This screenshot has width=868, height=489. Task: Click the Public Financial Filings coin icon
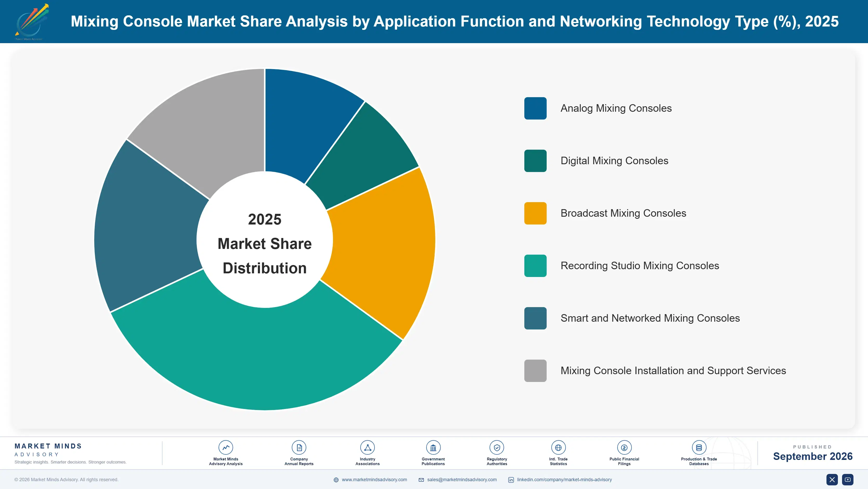pyautogui.click(x=624, y=447)
